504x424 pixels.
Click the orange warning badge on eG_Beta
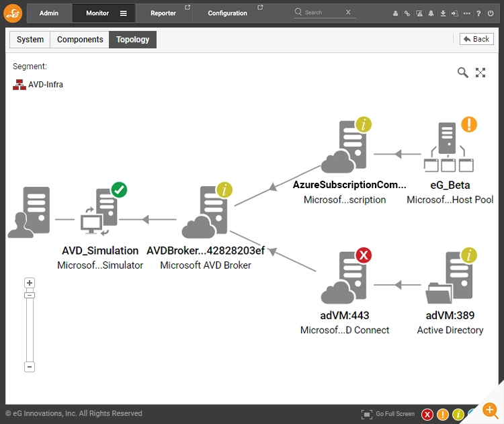pyautogui.click(x=469, y=124)
